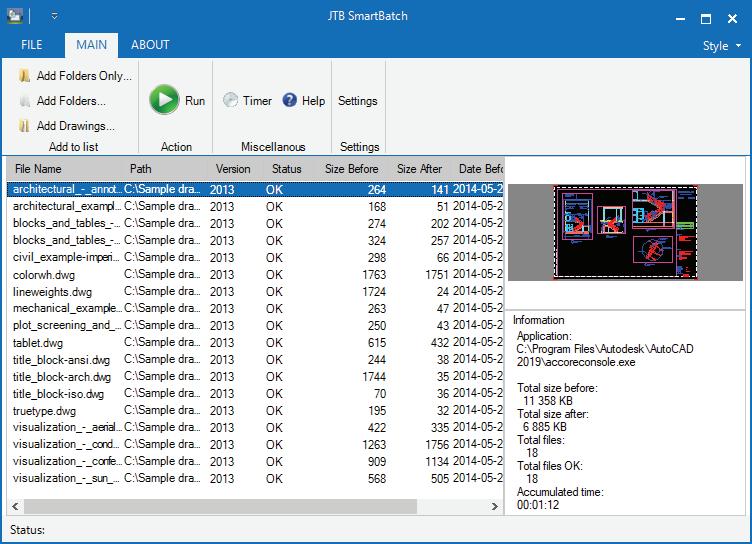
Task: Switch to the ABOUT tab
Action: click(x=150, y=45)
